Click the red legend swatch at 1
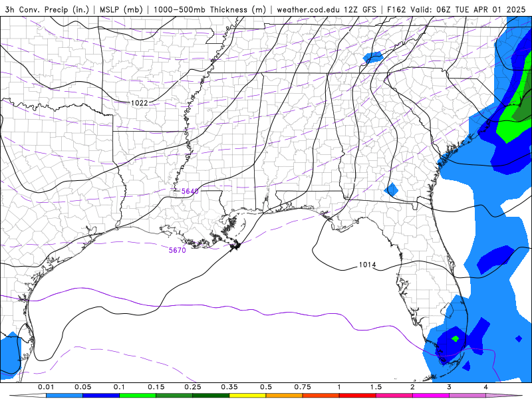The height and width of the screenshot is (399, 532). point(358,396)
